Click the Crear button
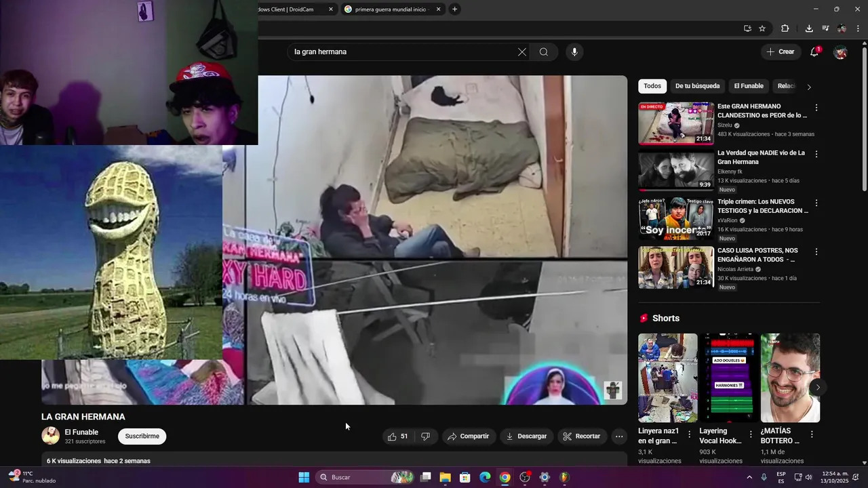This screenshot has height=488, width=868. tap(780, 52)
